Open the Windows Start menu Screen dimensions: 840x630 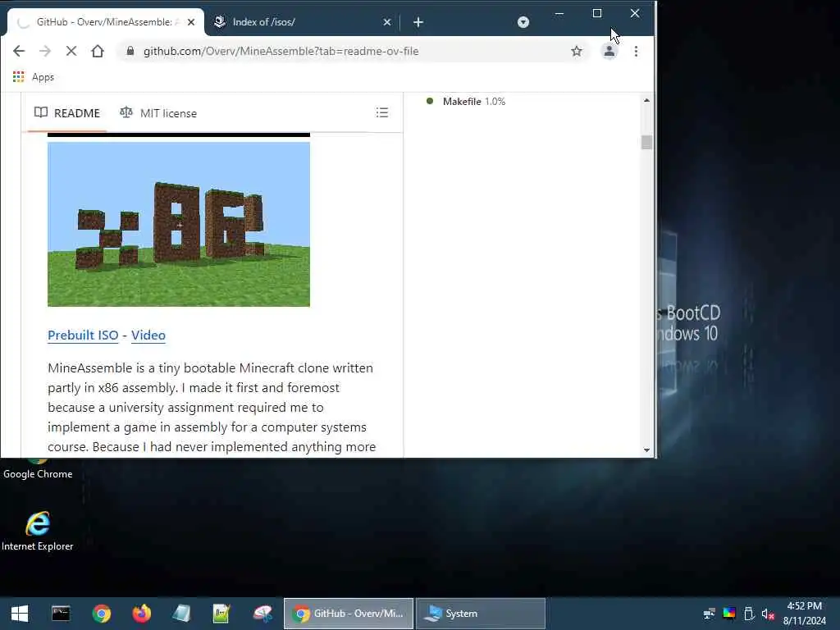20,614
